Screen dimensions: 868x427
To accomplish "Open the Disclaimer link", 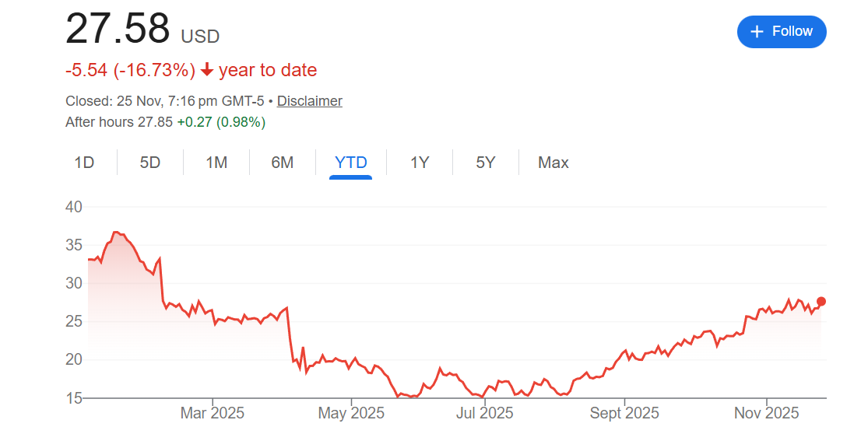I will click(309, 101).
